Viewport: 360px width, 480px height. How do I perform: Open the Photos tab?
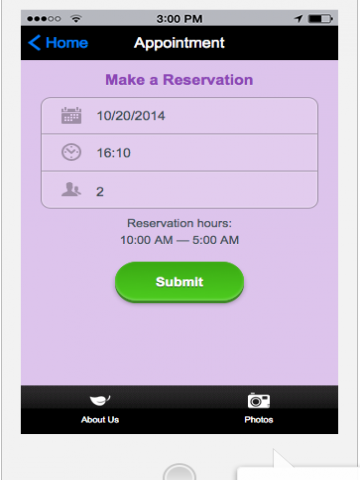coord(259,409)
